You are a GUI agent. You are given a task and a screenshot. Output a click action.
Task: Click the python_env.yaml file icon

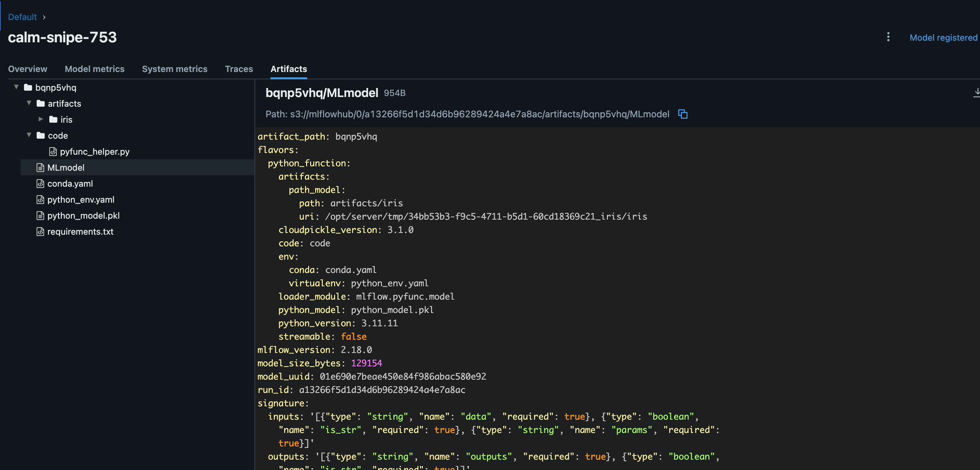(40, 199)
